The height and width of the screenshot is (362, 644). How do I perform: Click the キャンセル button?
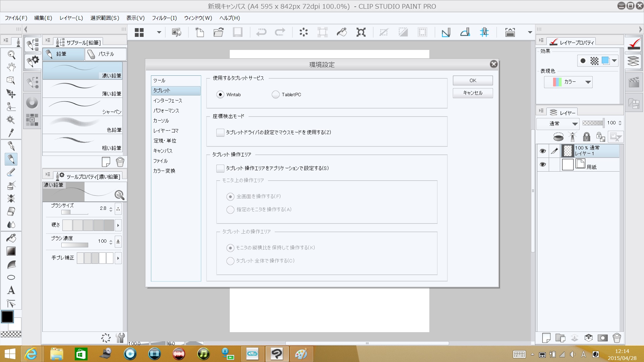click(473, 93)
